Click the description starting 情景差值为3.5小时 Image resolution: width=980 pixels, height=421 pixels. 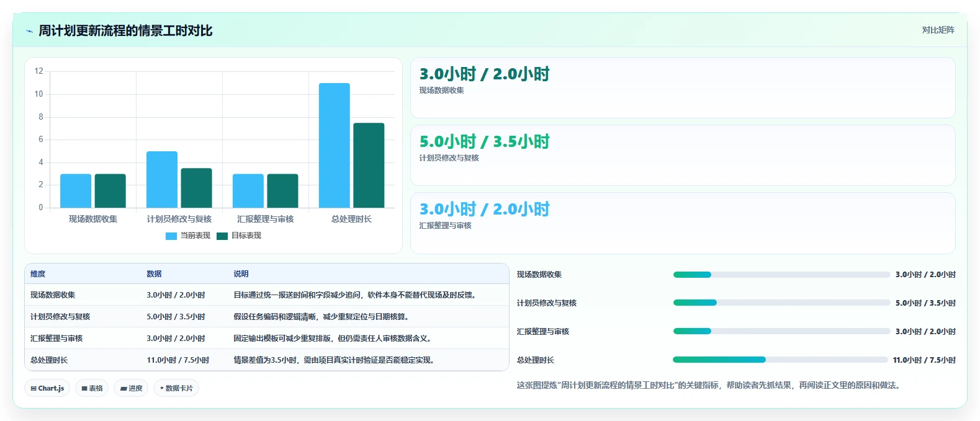click(x=335, y=360)
